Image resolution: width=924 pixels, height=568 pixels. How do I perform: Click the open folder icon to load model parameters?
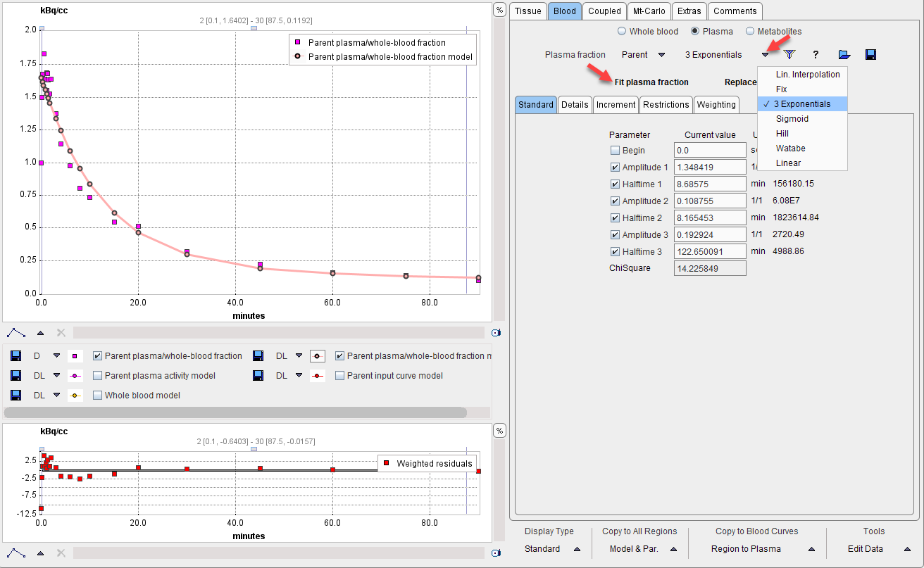[844, 54]
